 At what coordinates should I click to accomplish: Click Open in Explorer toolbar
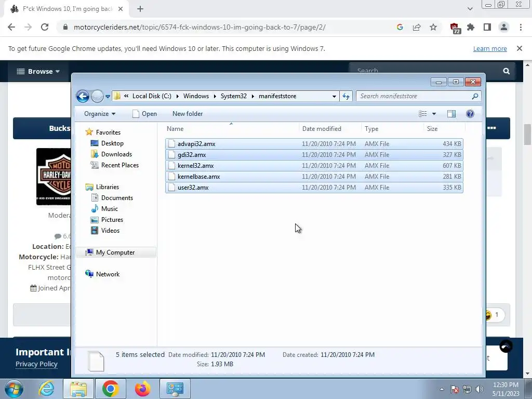point(145,114)
